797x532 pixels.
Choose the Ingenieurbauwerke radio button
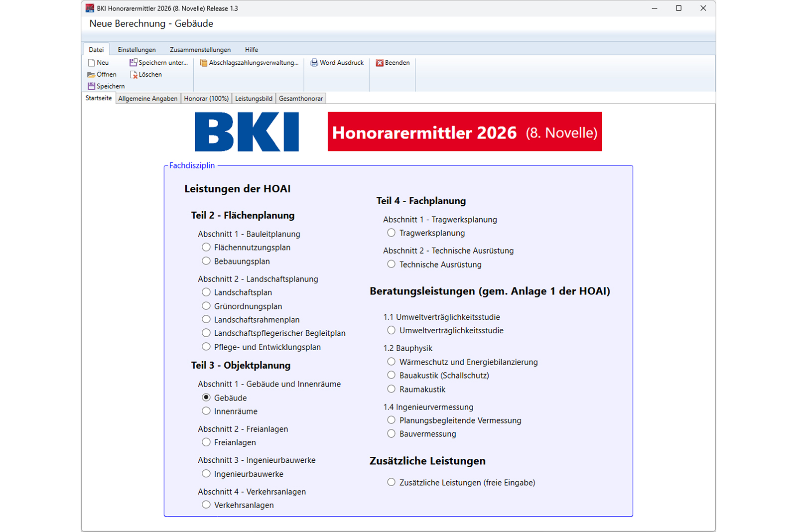(x=206, y=474)
